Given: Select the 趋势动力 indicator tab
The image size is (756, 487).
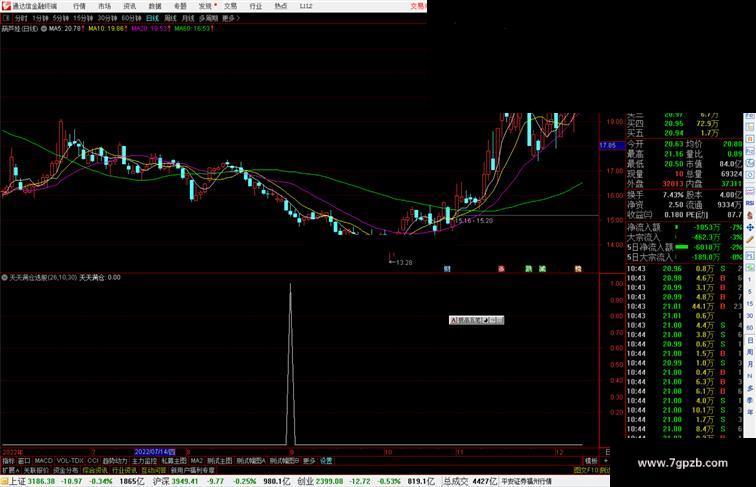Looking at the screenshot, I should click(115, 461).
